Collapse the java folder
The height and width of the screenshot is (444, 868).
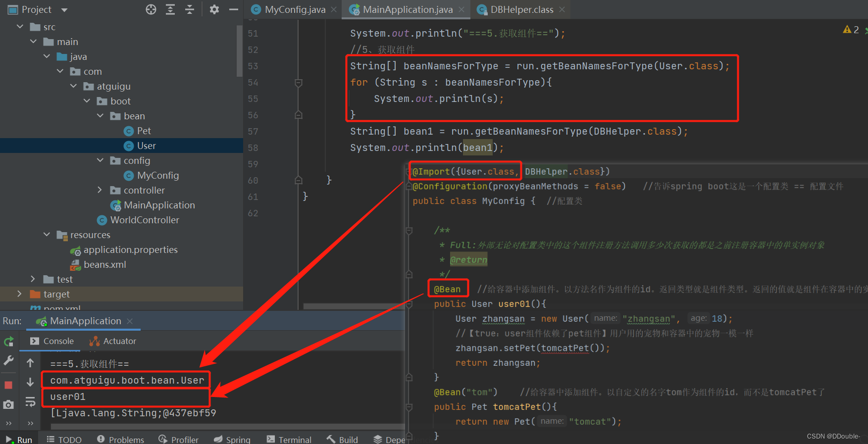[47, 56]
